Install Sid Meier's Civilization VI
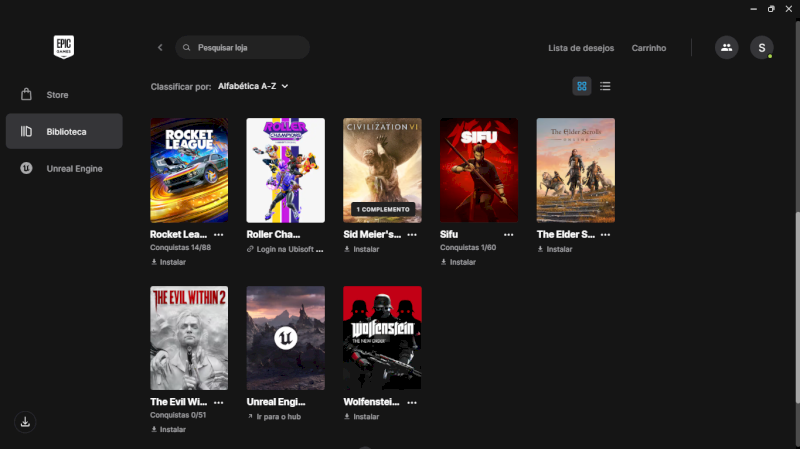Screen dimensions: 800x449 pyautogui.click(x=362, y=250)
